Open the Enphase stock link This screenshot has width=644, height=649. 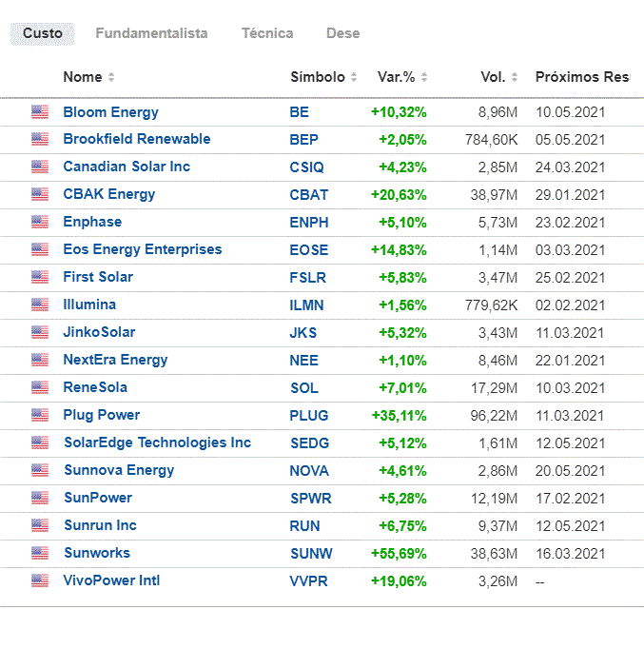tap(92, 222)
